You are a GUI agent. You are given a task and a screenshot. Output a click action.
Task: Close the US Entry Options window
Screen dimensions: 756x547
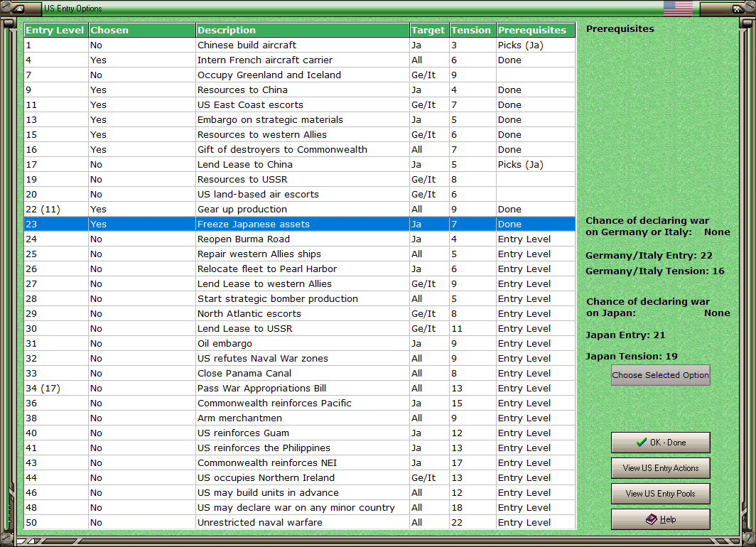[x=738, y=9]
